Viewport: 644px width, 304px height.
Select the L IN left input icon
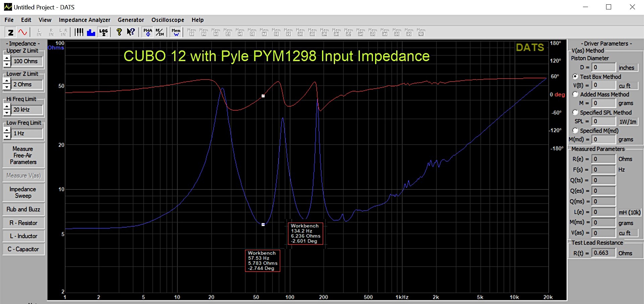coord(39,32)
